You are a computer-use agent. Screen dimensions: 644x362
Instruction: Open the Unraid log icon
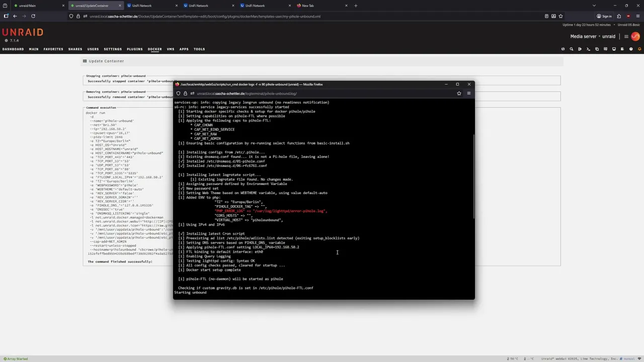click(x=622, y=49)
